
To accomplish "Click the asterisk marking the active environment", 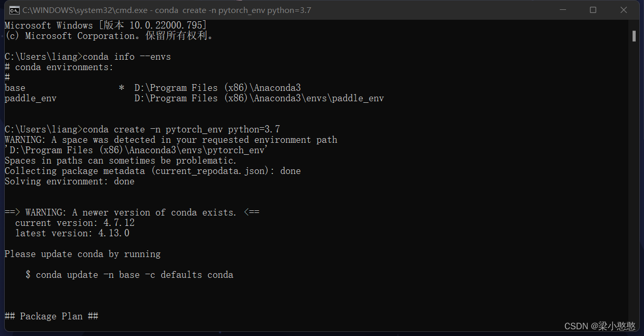I will [x=121, y=88].
